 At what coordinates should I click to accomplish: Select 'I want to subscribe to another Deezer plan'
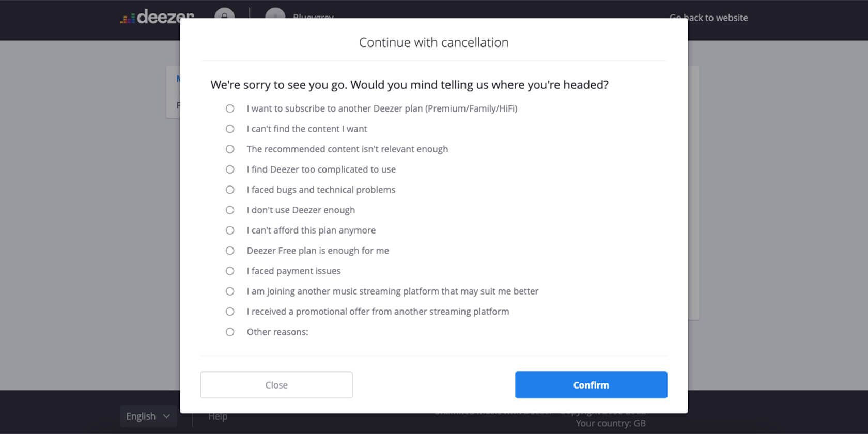click(x=230, y=109)
